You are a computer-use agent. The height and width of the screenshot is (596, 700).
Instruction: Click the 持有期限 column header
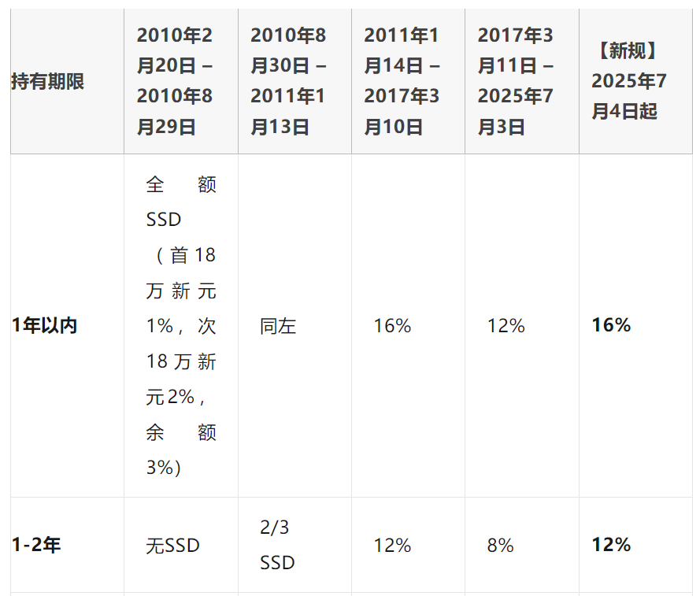click(x=47, y=81)
